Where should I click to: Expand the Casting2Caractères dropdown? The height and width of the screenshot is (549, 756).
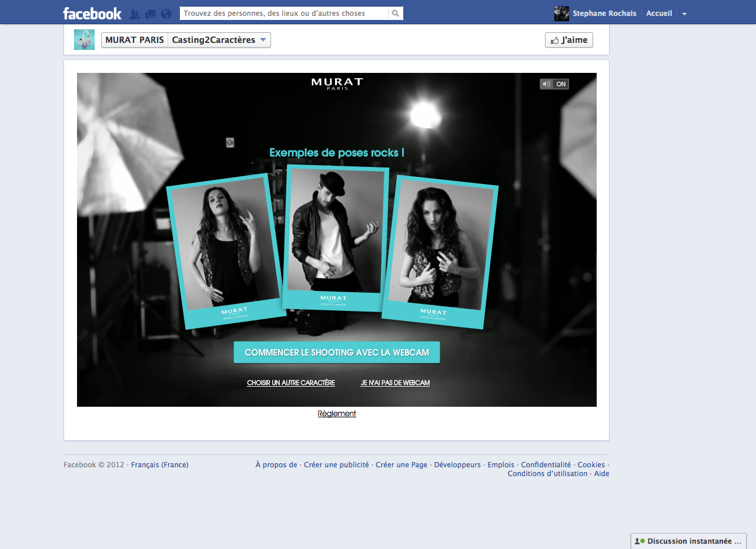click(263, 40)
